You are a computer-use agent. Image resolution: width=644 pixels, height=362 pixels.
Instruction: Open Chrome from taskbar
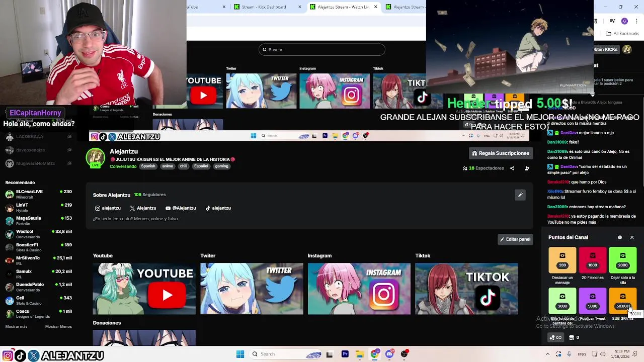(x=375, y=354)
